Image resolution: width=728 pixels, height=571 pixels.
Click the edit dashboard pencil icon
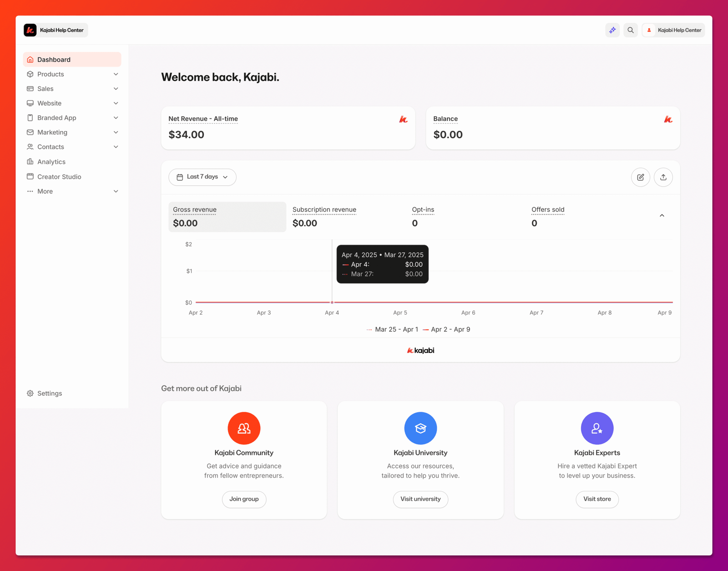tap(640, 177)
